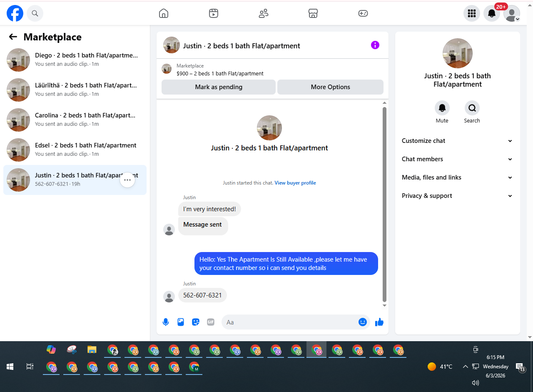Click the "I'm very interested!" message
533x392 pixels.
tap(209, 209)
